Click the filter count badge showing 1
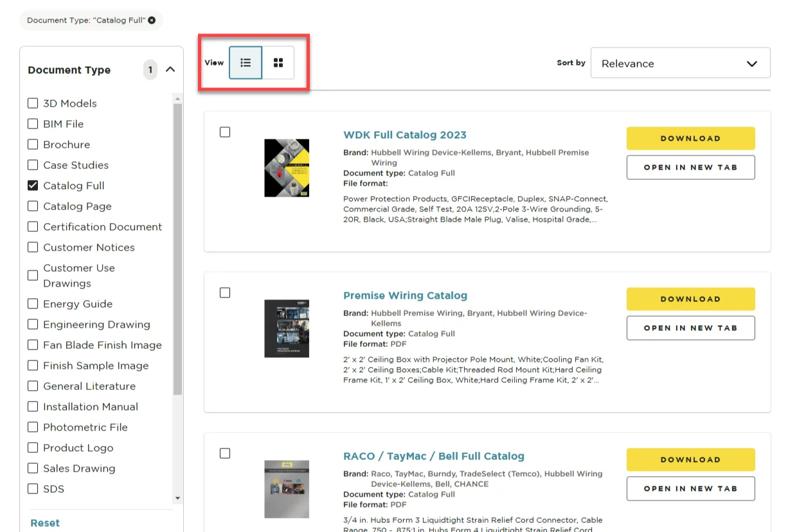The width and height of the screenshot is (797, 532). [150, 69]
